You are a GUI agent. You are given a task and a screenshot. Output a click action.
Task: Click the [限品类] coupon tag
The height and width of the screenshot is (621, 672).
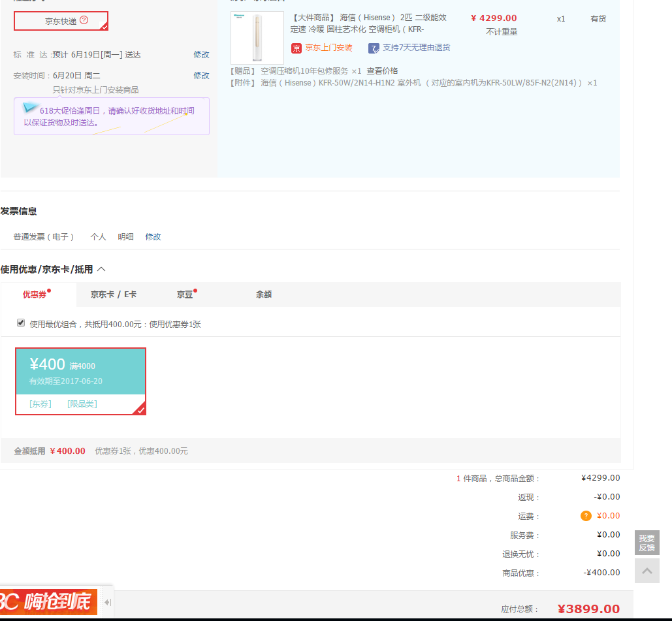[x=82, y=404]
